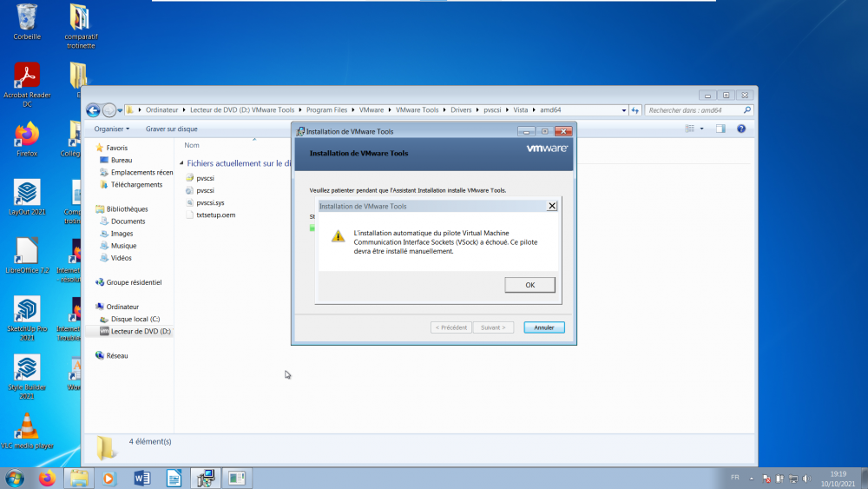
Task: Open the view options dropdown arrow
Action: pos(702,129)
